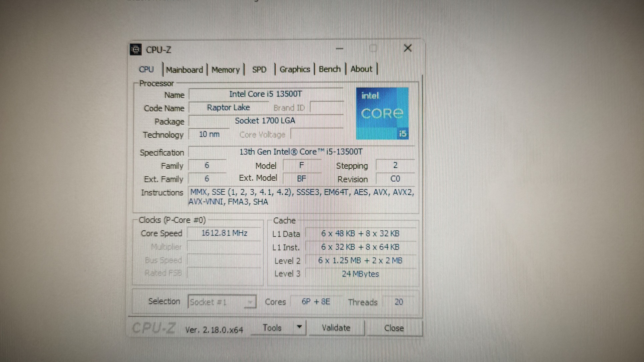
Task: Open the Memory tab
Action: click(225, 70)
